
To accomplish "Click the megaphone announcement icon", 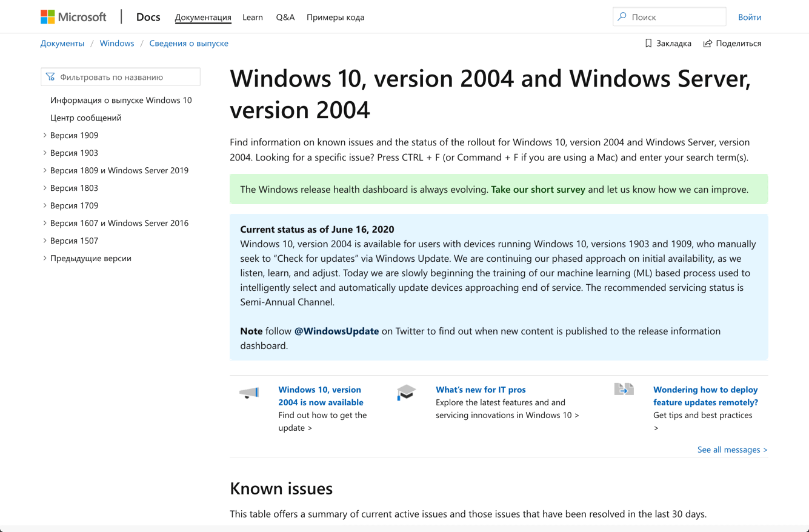I will [250, 393].
